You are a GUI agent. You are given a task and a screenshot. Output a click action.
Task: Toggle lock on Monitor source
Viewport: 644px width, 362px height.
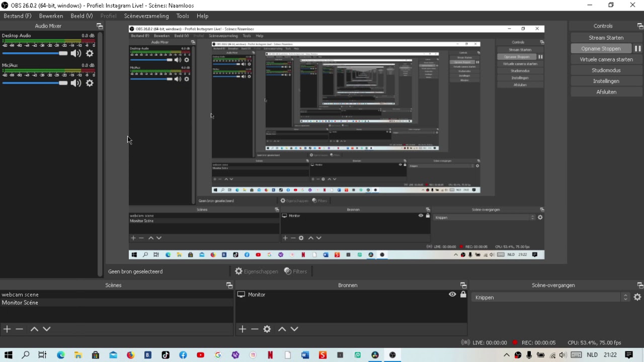463,295
